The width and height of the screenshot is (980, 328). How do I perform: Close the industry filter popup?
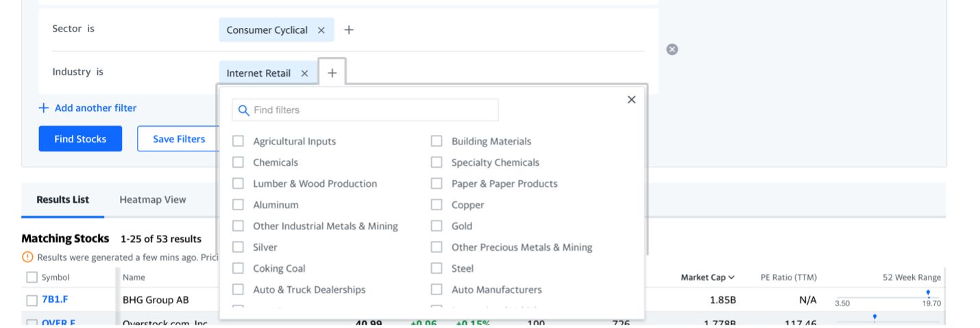tap(631, 100)
